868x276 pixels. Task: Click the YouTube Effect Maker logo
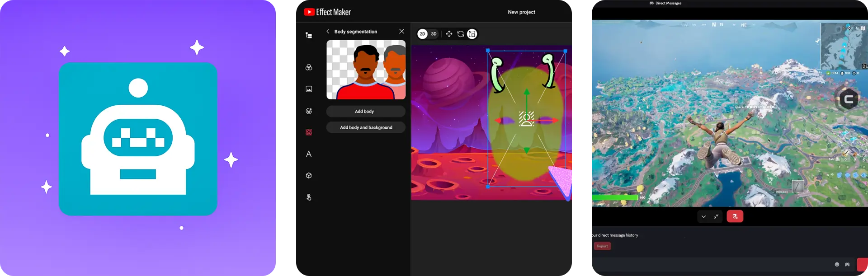[327, 12]
